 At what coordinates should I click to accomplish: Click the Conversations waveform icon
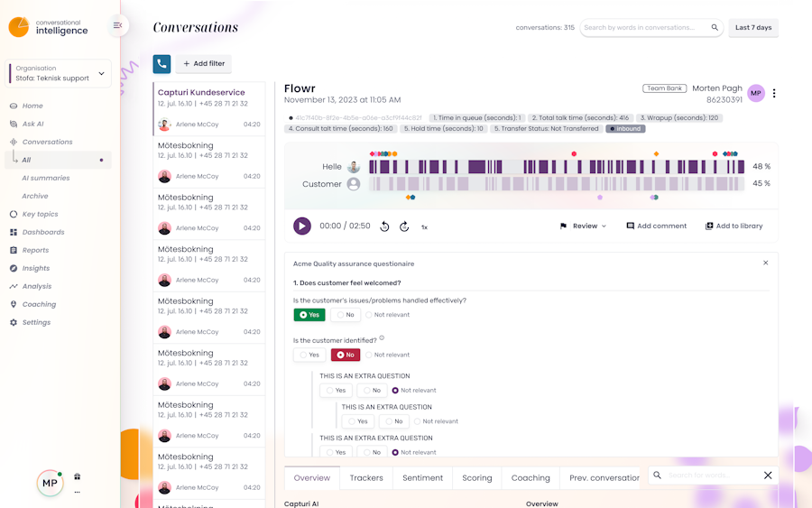(14, 142)
